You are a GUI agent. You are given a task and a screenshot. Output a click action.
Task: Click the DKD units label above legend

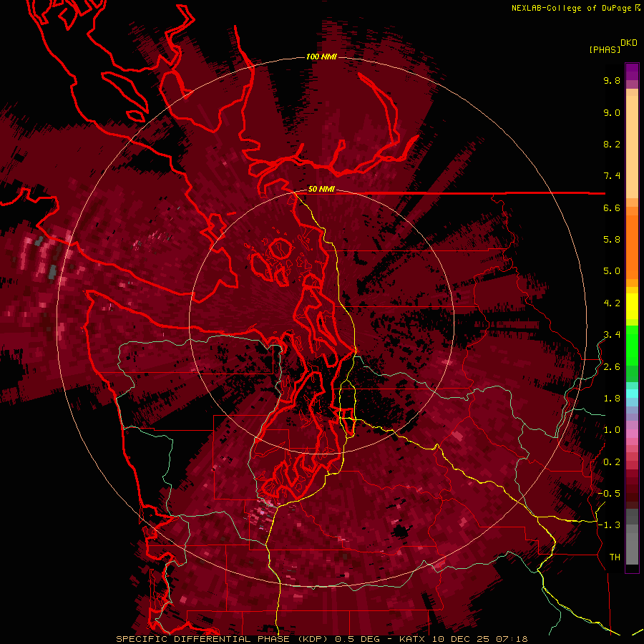(629, 43)
